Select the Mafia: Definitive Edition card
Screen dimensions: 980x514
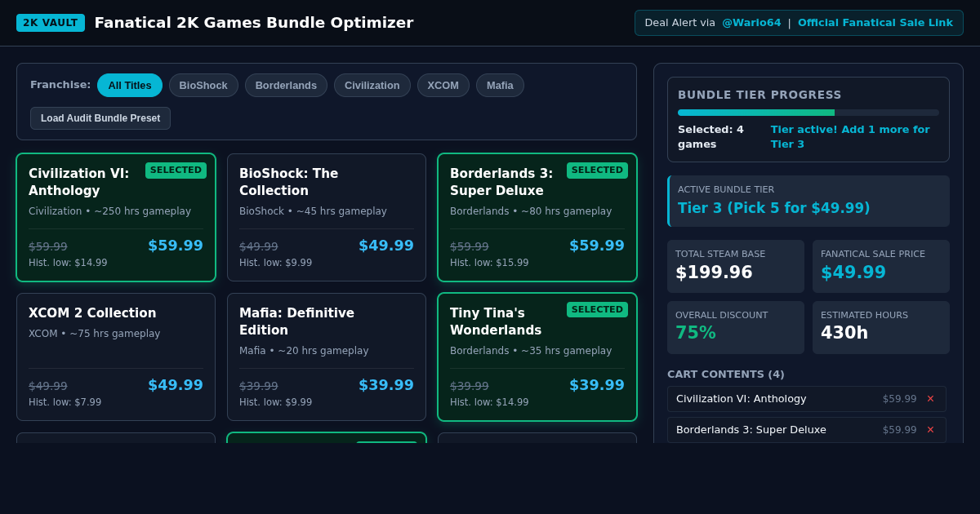tap(327, 357)
